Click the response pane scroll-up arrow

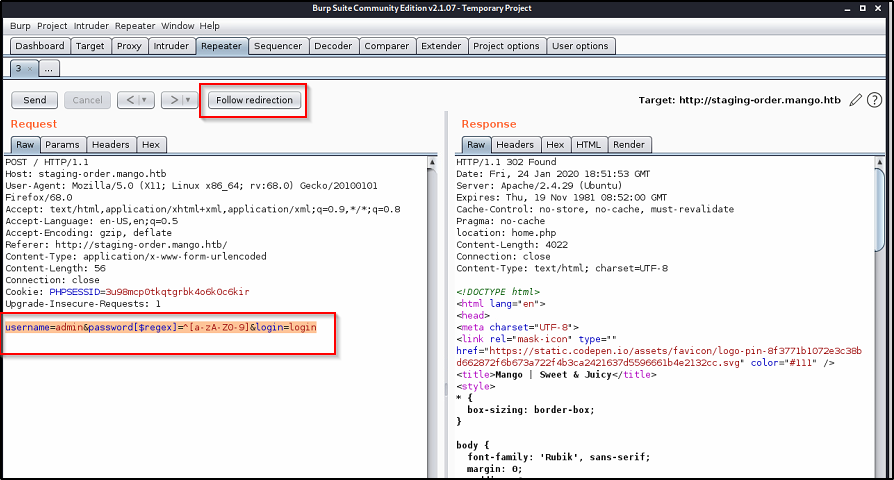point(880,162)
